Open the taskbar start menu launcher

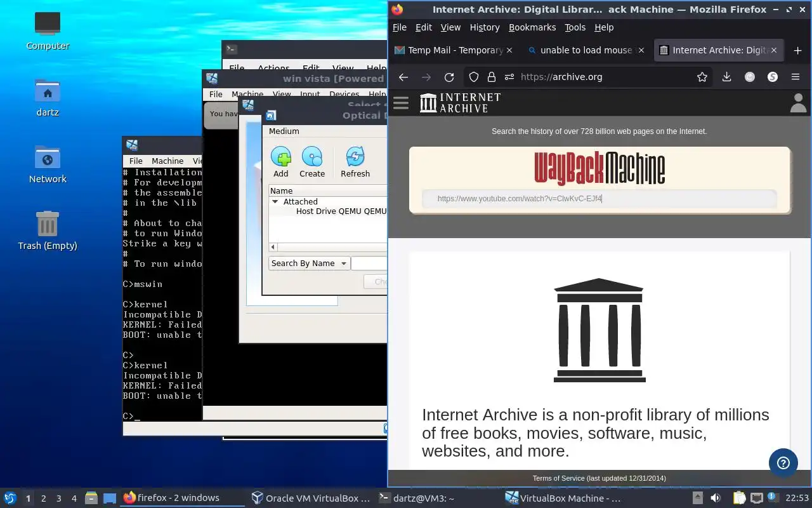pos(10,498)
